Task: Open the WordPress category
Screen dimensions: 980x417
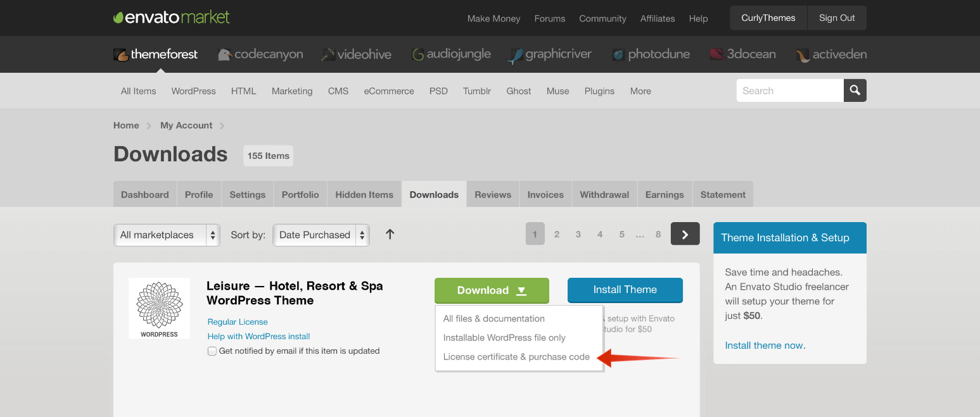Action: pyautogui.click(x=193, y=91)
